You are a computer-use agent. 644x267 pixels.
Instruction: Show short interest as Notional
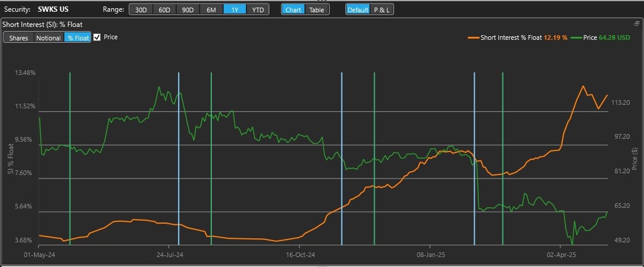tap(49, 38)
